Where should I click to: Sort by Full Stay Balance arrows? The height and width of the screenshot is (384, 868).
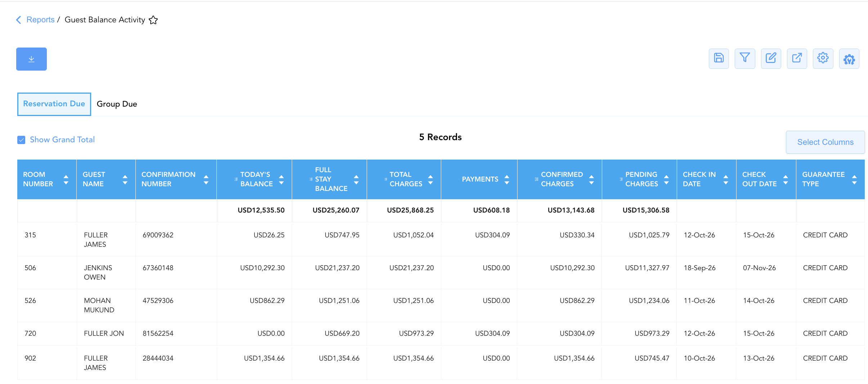(x=356, y=179)
